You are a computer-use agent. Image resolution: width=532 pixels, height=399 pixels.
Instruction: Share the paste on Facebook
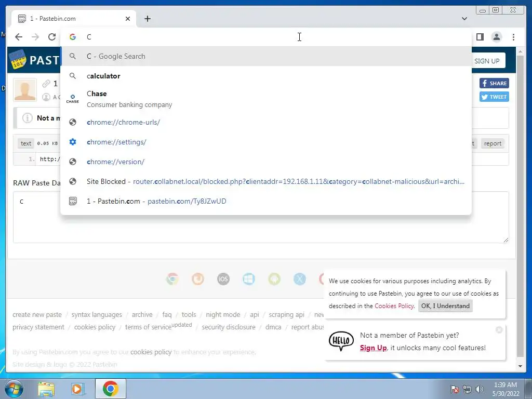pyautogui.click(x=494, y=83)
